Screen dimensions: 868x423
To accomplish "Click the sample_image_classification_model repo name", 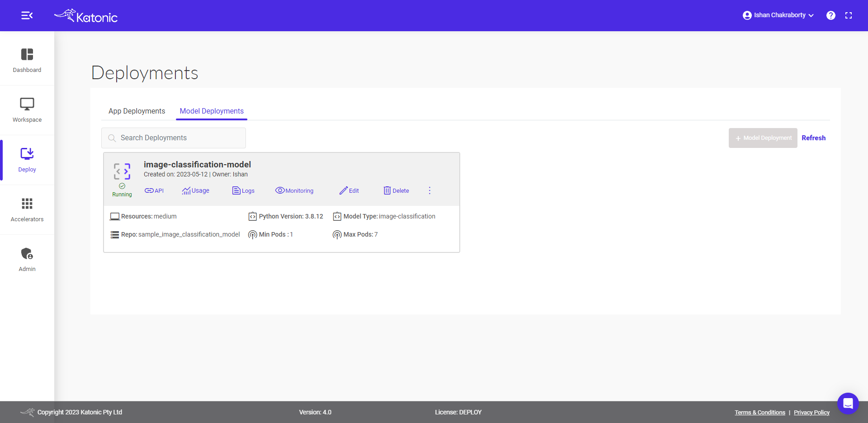I will pos(189,234).
